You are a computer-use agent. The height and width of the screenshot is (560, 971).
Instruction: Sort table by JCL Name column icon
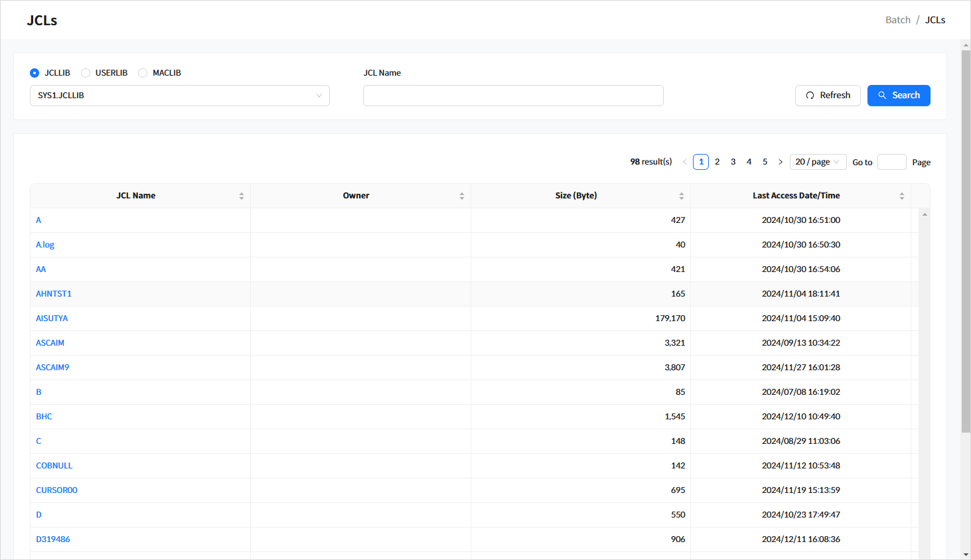[242, 196]
